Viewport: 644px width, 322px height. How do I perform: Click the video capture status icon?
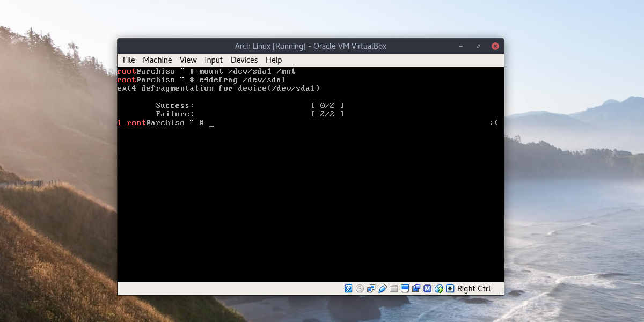pyautogui.click(x=416, y=289)
